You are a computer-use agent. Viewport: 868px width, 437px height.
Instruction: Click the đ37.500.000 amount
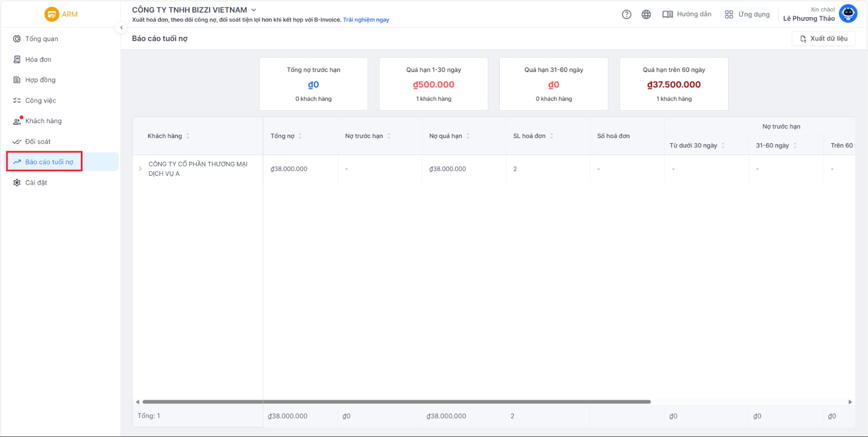(674, 85)
